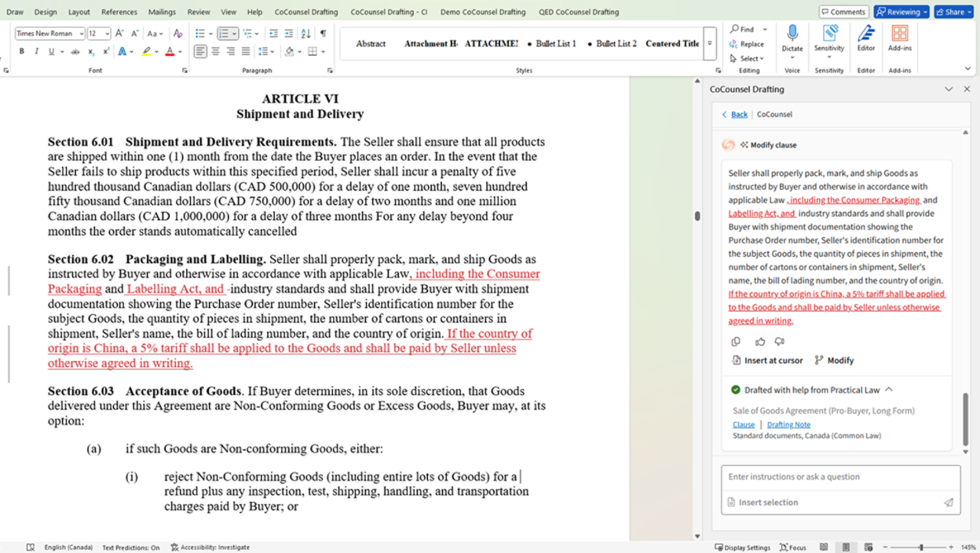Open the References ribbon tab
The width and height of the screenshot is (980, 553).
(x=119, y=12)
